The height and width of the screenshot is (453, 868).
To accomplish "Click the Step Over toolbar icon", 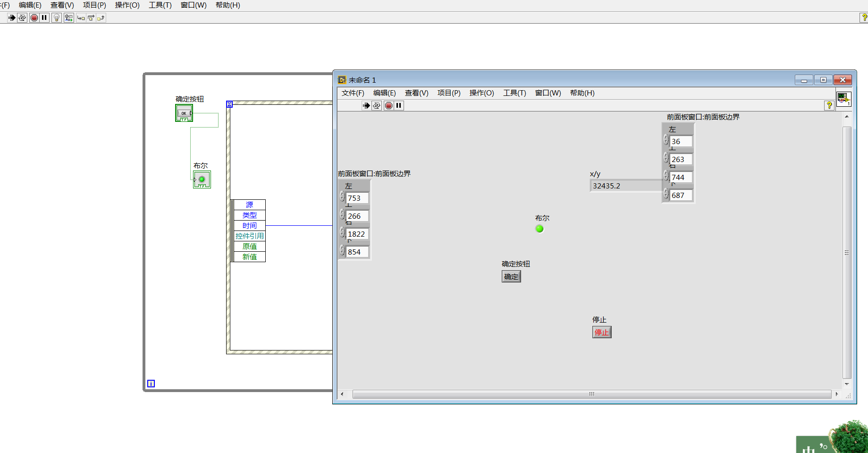I will pos(91,18).
